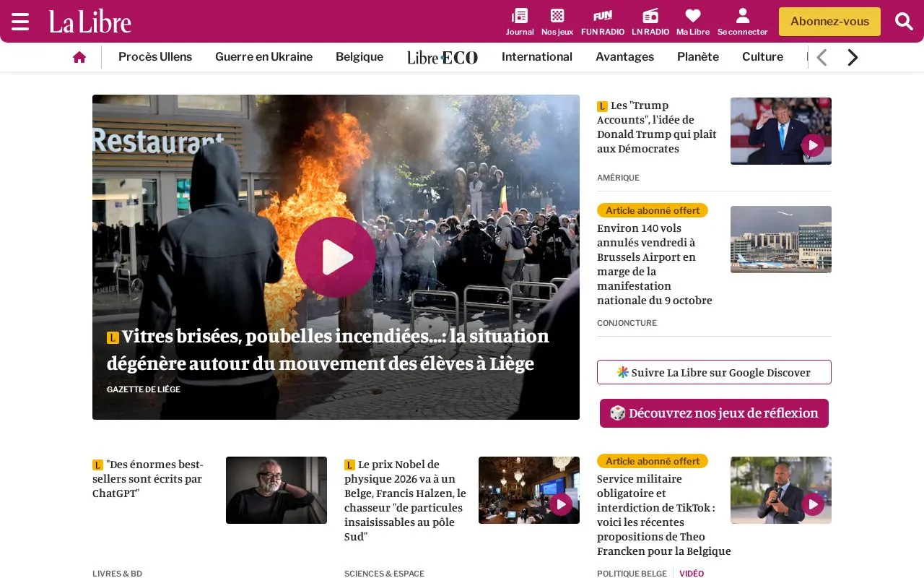Click the Abonnez-vous subscribe button
Screen dimensions: 924x578
829,22
